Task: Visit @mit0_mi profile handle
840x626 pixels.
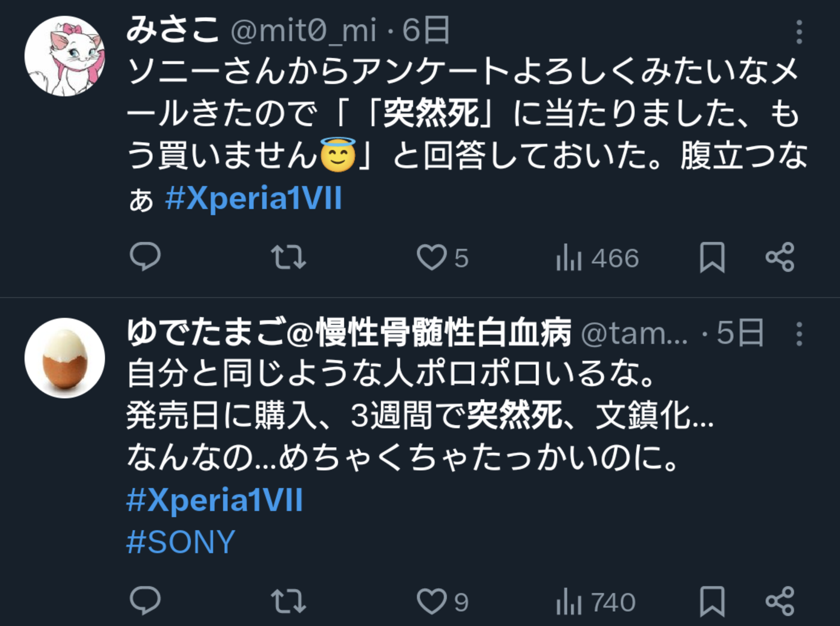Action: pyautogui.click(x=304, y=31)
